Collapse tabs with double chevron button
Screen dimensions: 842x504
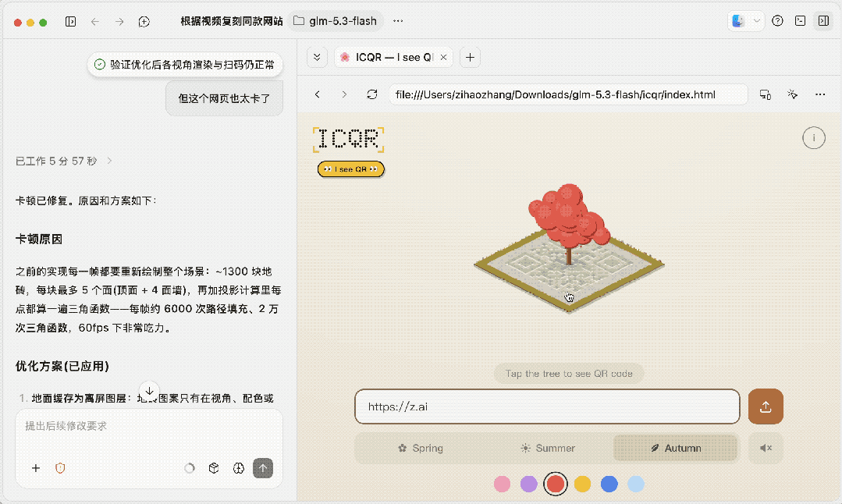click(317, 58)
